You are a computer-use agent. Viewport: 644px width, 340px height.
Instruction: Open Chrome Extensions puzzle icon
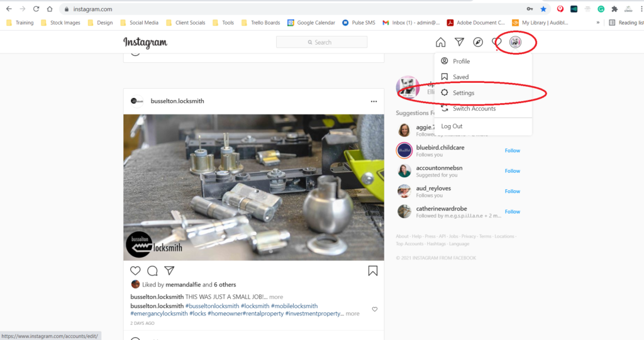click(x=614, y=9)
